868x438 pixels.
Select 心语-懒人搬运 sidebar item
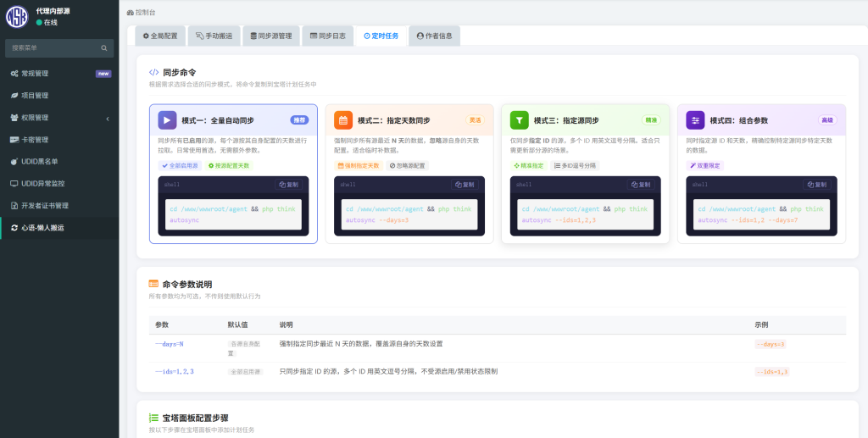[x=59, y=228]
